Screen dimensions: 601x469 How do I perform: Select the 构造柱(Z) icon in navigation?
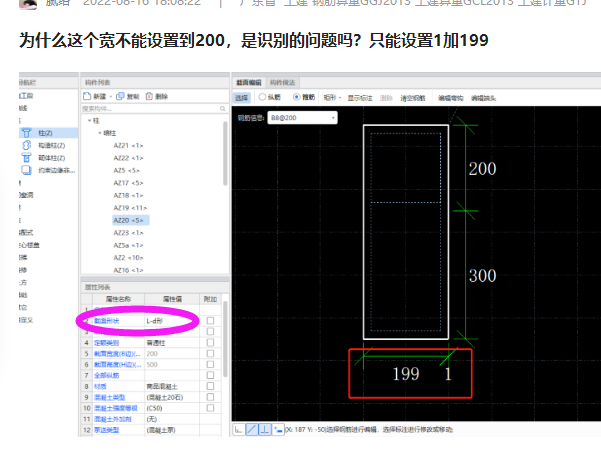click(26, 145)
